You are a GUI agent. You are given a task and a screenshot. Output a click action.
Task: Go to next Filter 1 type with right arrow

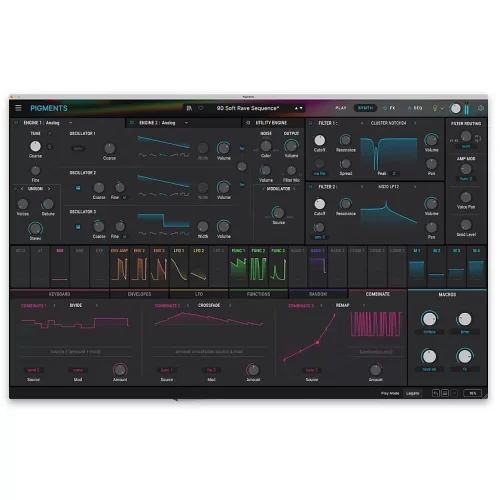pos(415,123)
